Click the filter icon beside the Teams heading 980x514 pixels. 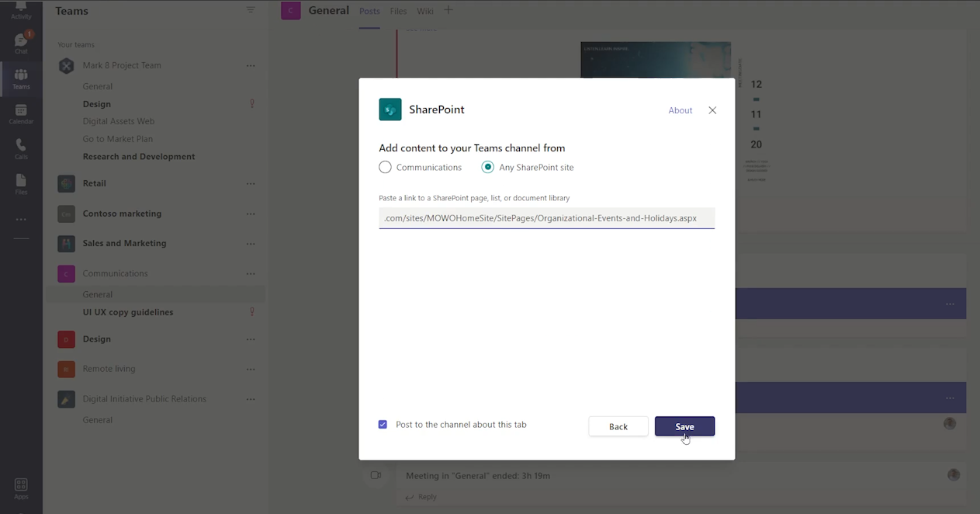[251, 10]
